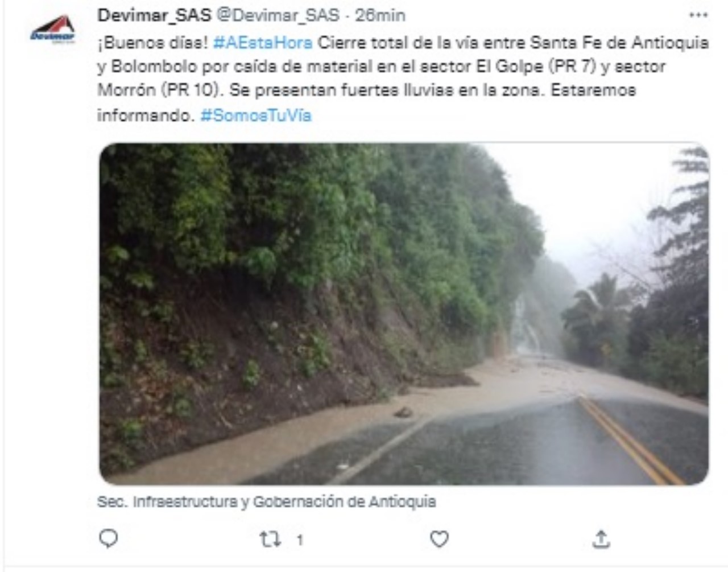Screen dimensions: 728x572
Task: Open the tweet's three-dot more options menu
Action: (698, 15)
